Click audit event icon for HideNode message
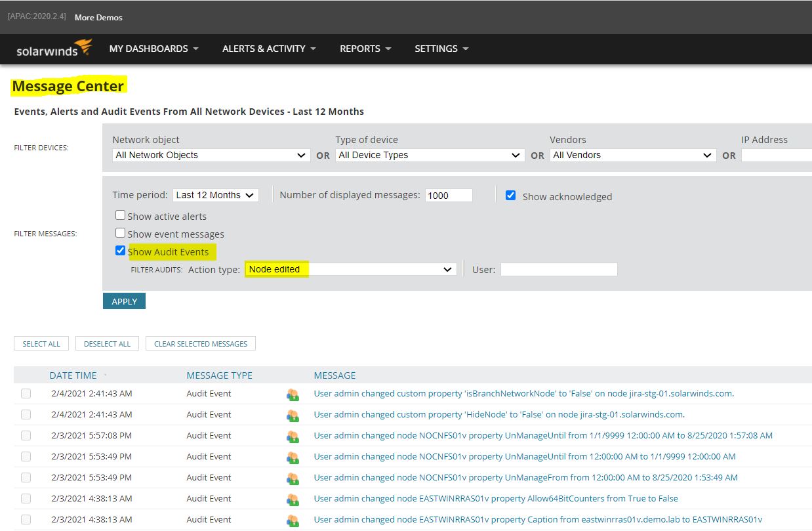 pyautogui.click(x=293, y=415)
